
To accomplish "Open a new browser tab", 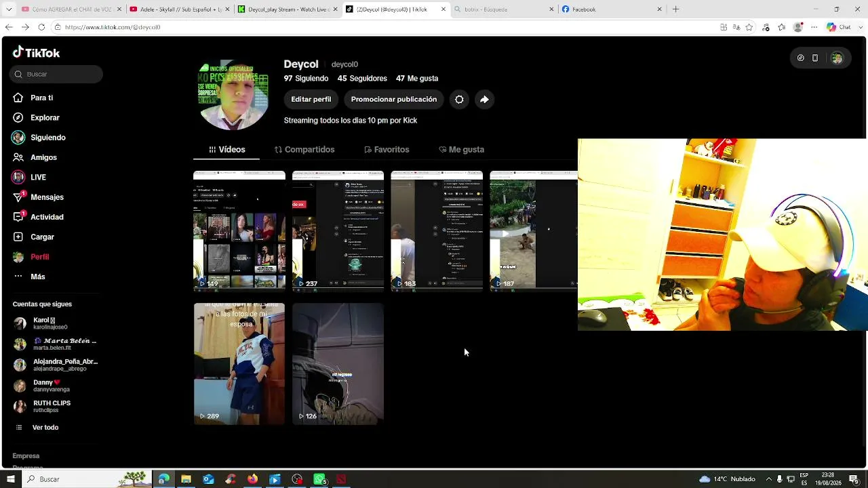I will click(x=675, y=9).
